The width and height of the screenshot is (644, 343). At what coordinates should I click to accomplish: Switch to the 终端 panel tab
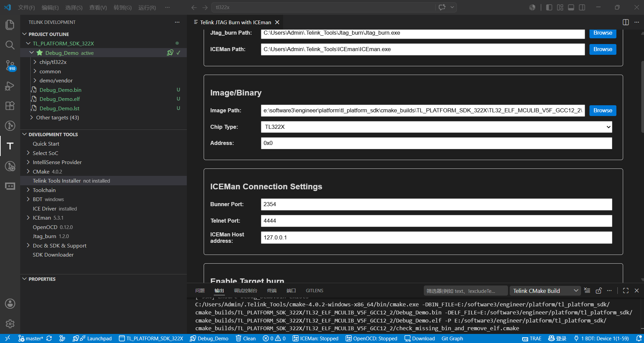[x=272, y=291]
